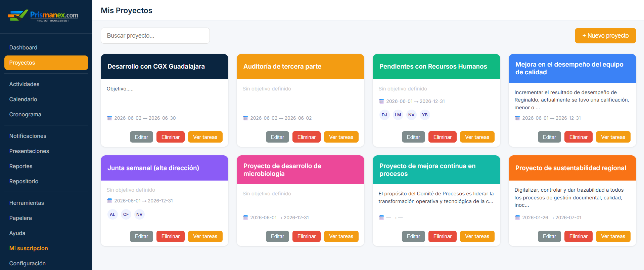Open Configuración in the sidebar
The image size is (644, 270).
click(x=46, y=263)
